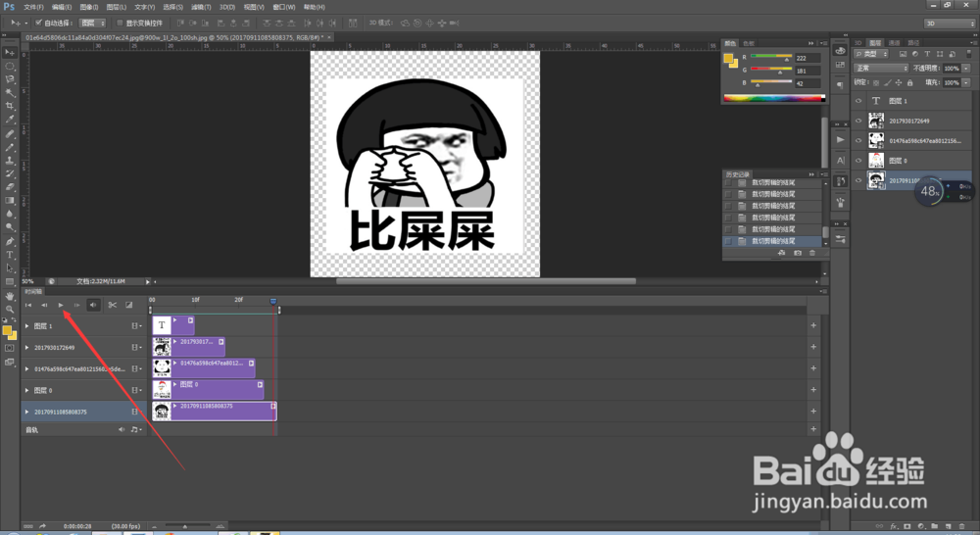This screenshot has height=535, width=980.
Task: Toggle the layer filter on/off switch
Action: (969, 54)
